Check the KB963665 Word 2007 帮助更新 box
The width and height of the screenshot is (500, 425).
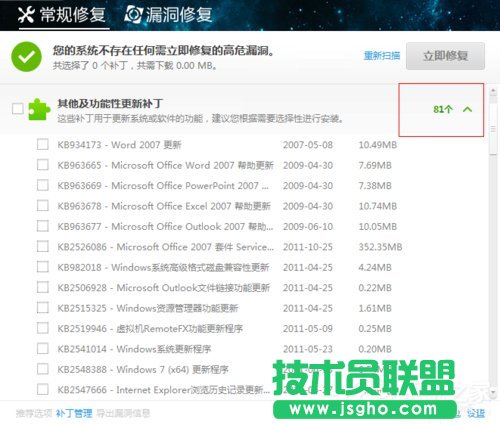pyautogui.click(x=43, y=165)
